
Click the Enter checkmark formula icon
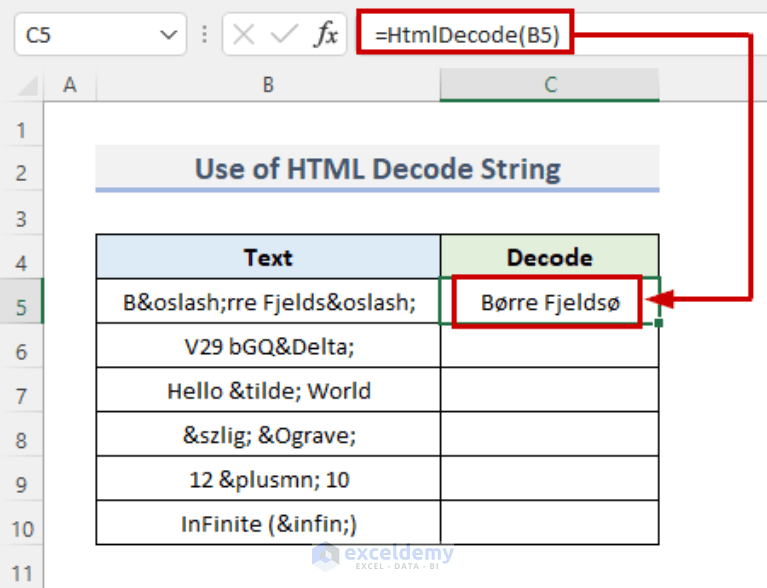pos(284,35)
